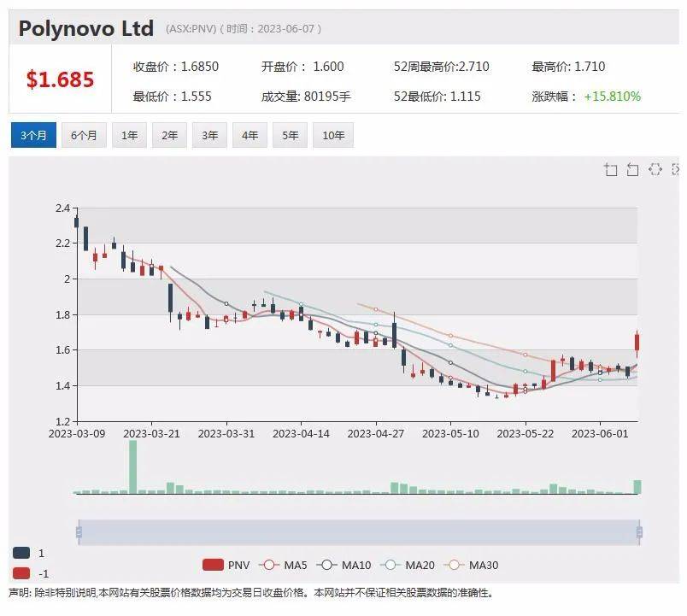
Task: Click the 2023-03-09 axis date label
Action: point(77,434)
